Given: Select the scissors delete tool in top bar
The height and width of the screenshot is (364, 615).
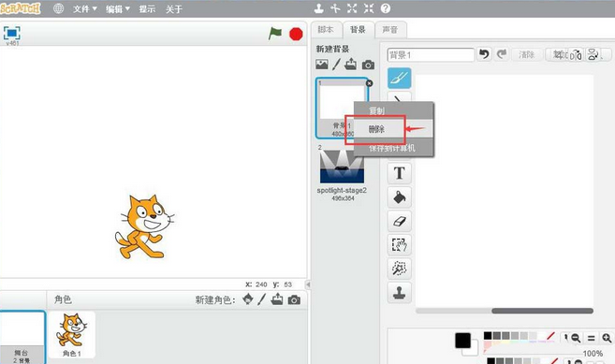Looking at the screenshot, I should (x=335, y=8).
